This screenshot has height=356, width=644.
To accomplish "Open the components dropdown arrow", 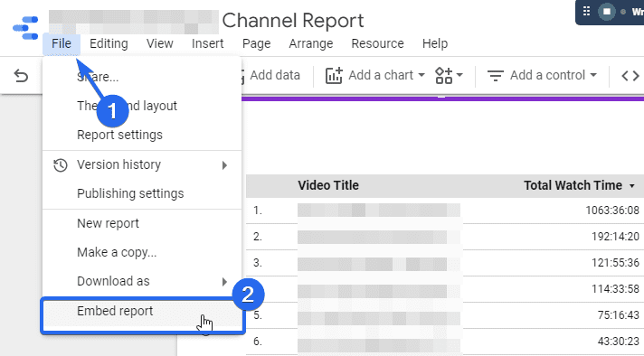I will (459, 75).
